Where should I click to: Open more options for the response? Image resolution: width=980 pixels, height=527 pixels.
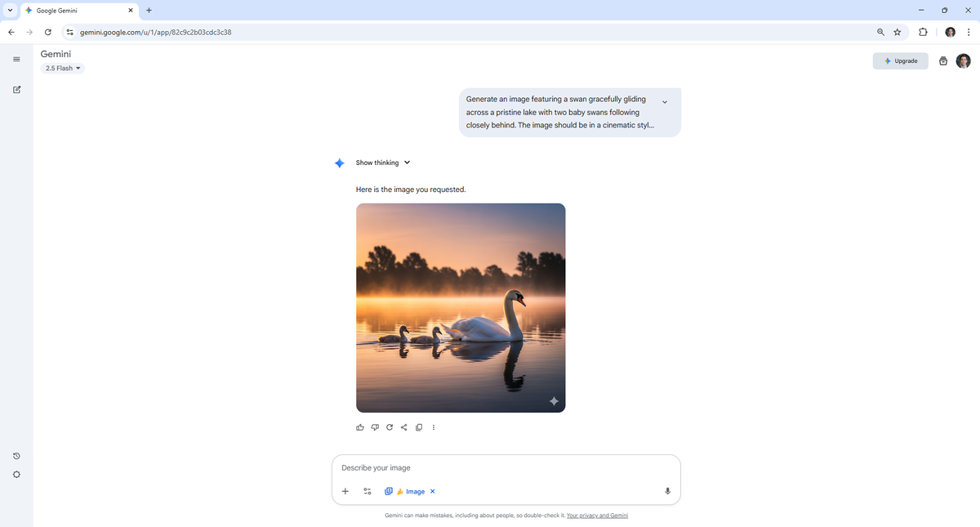pos(434,427)
